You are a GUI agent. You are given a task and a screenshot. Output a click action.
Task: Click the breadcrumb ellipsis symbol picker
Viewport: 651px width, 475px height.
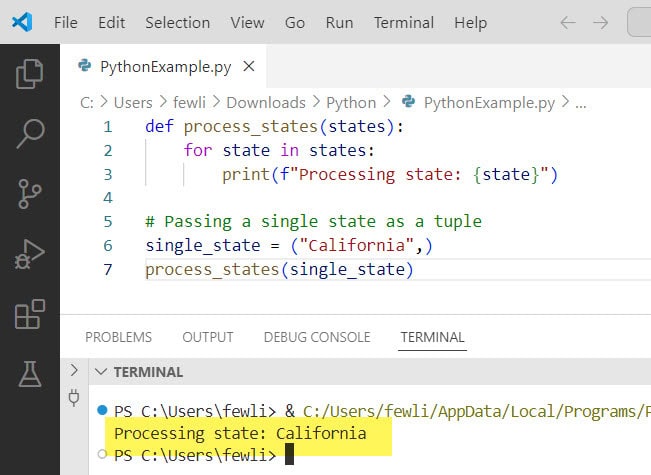coord(580,104)
